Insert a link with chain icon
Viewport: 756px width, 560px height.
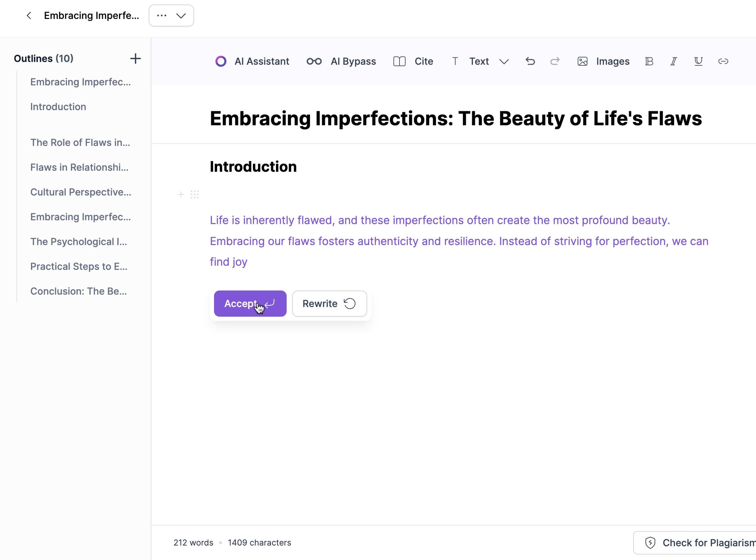tap(723, 61)
